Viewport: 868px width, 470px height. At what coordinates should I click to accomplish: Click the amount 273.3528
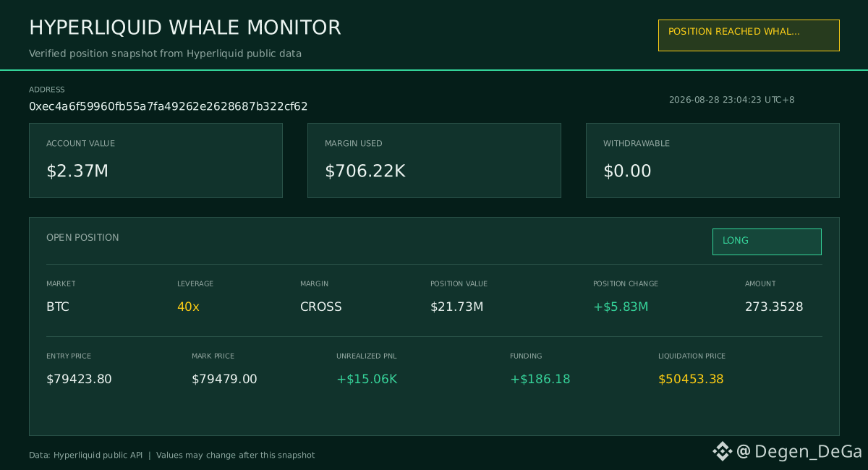pyautogui.click(x=774, y=307)
